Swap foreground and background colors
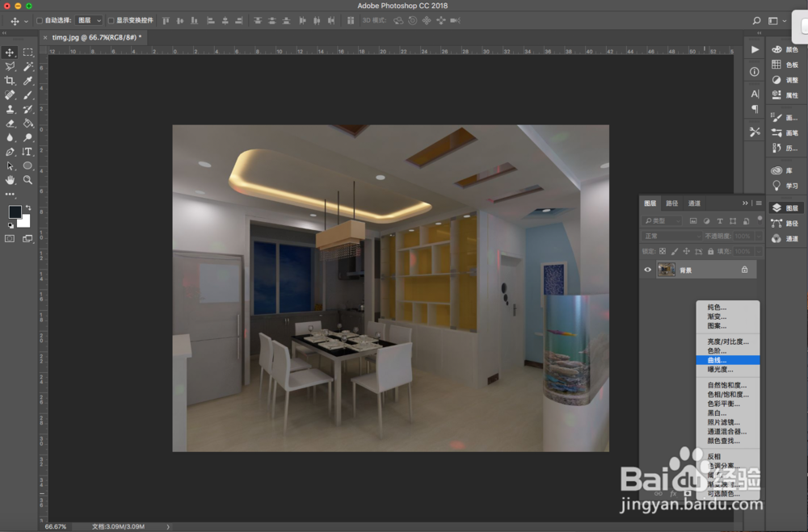Screen dimensions: 808x532 (28, 207)
